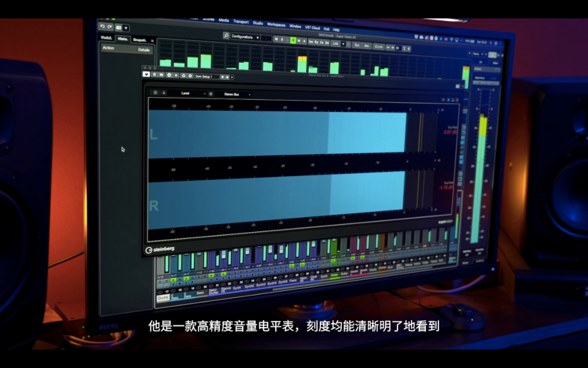Click the steinberg logo in plugin footer
This screenshot has width=588, height=368.
click(x=160, y=249)
